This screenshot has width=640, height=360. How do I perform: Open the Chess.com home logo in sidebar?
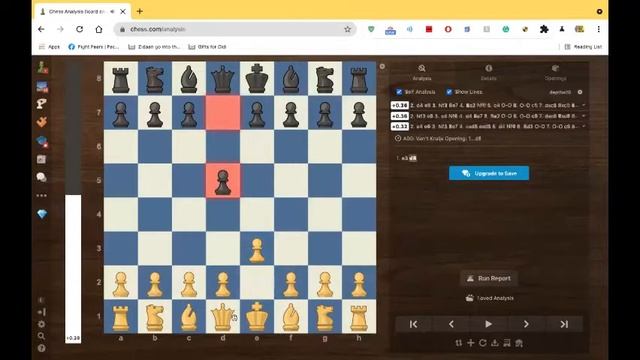pos(42,67)
